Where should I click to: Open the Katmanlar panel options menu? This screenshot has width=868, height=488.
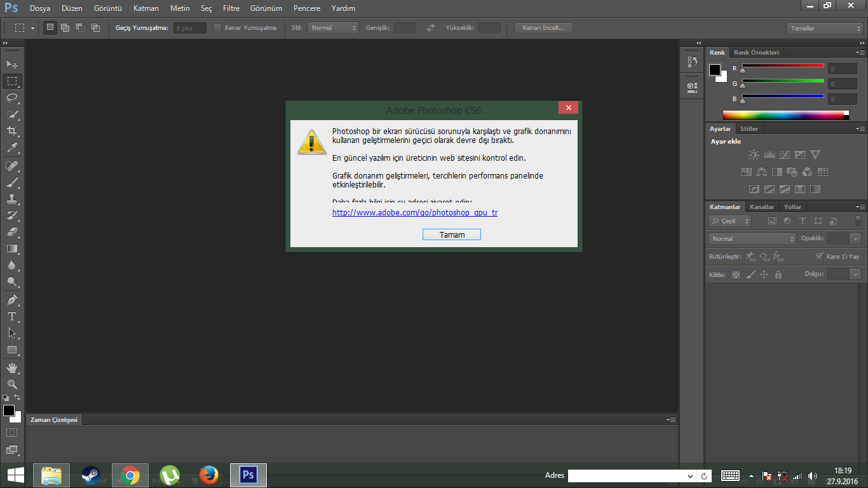pos(860,207)
